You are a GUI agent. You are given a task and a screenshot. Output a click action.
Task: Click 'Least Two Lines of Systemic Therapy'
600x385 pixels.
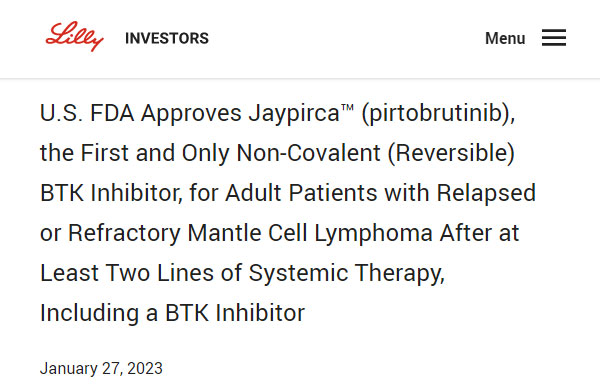point(242,274)
